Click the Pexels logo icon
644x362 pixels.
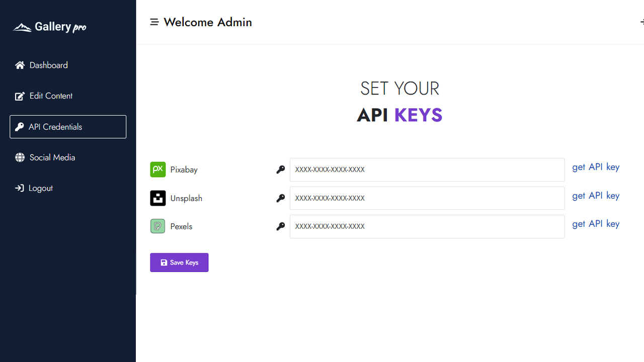tap(158, 226)
